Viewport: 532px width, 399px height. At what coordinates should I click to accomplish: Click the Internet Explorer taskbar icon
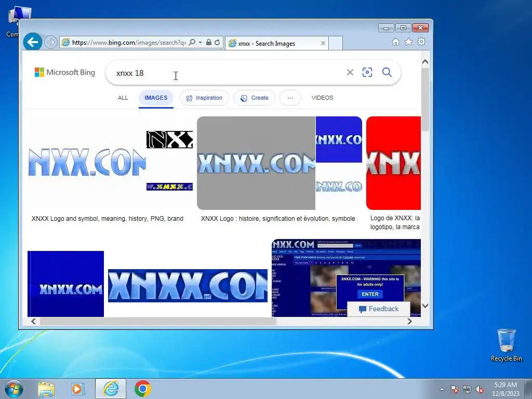pyautogui.click(x=111, y=389)
